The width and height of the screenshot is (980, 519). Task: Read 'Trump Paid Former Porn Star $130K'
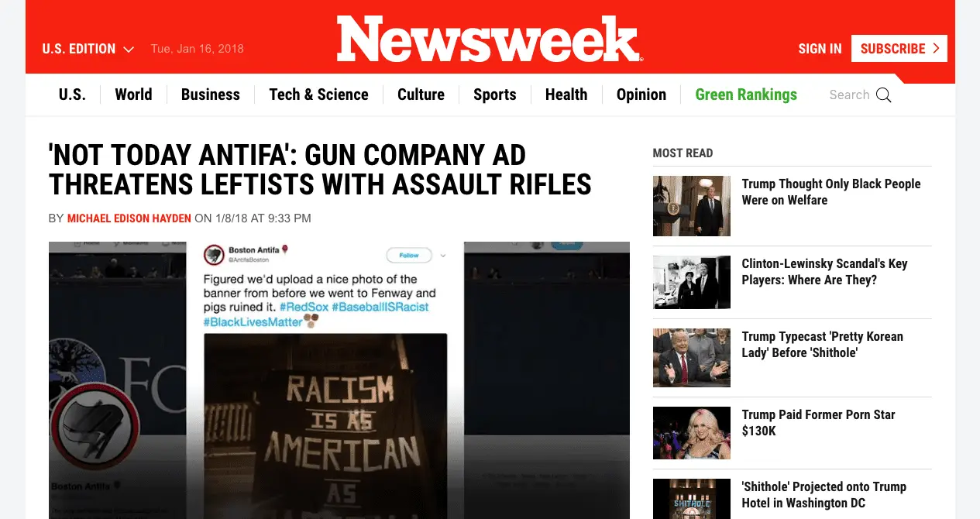click(x=818, y=422)
